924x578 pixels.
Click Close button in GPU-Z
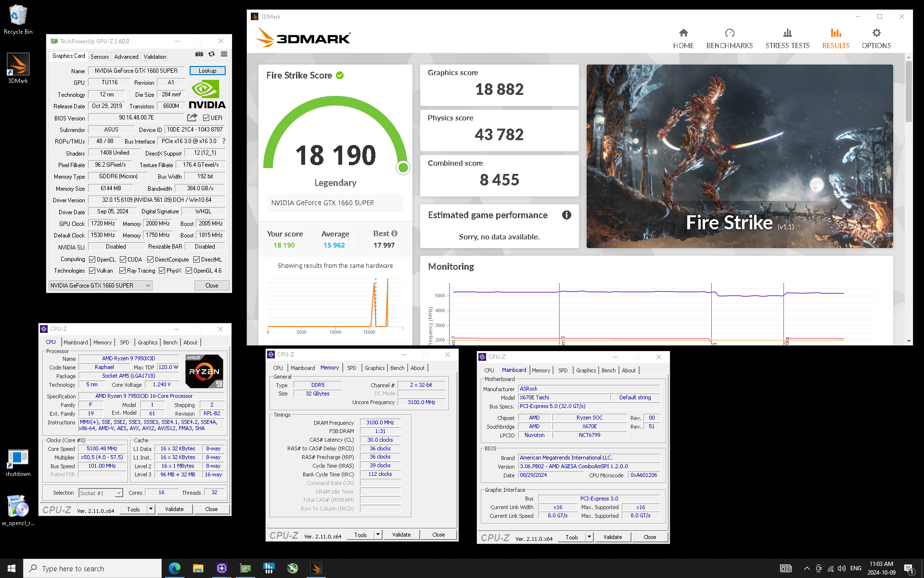212,286
